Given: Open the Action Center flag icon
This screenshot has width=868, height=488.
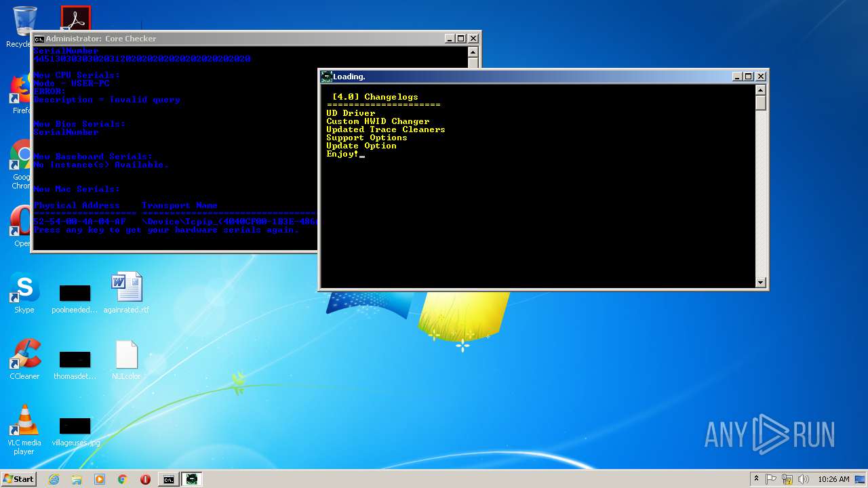Looking at the screenshot, I should click(772, 479).
